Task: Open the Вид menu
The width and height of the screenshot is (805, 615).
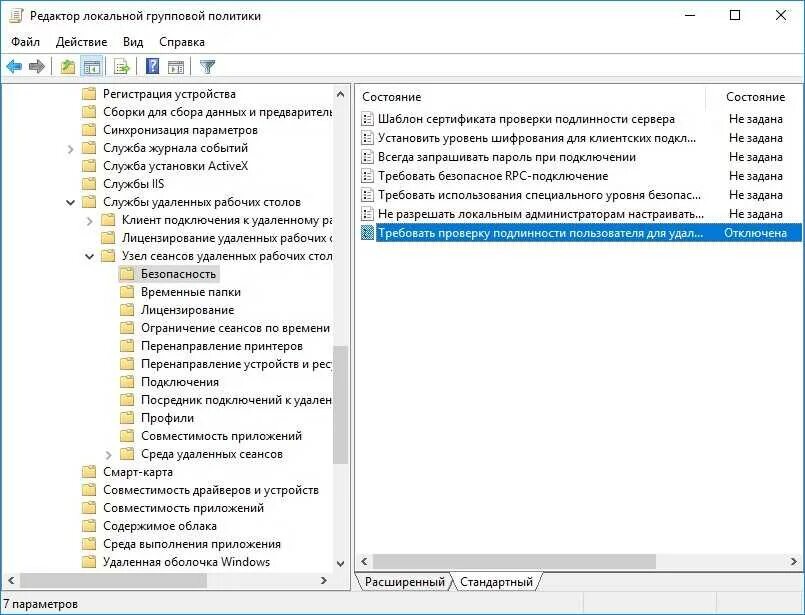Action: [x=132, y=42]
